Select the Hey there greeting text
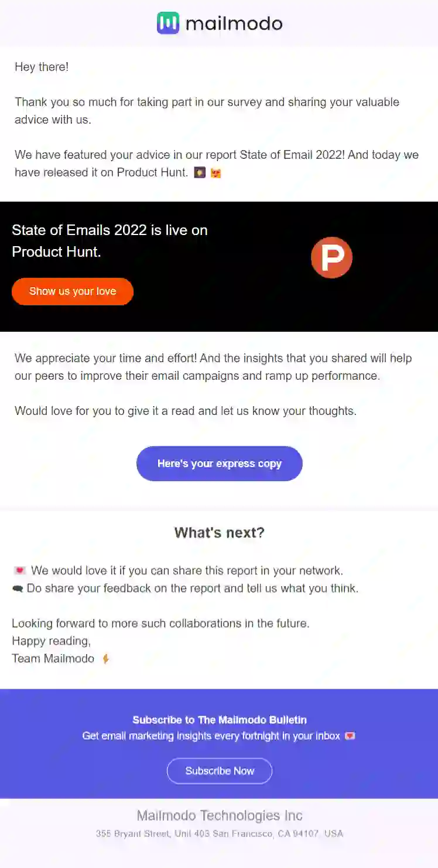This screenshot has width=438, height=868. pyautogui.click(x=41, y=67)
